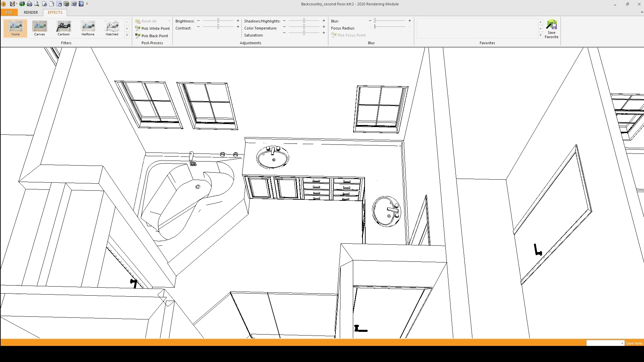Viewport: 644px width, 362px height.
Task: Select the None filter thumbnail
Action: [15, 28]
